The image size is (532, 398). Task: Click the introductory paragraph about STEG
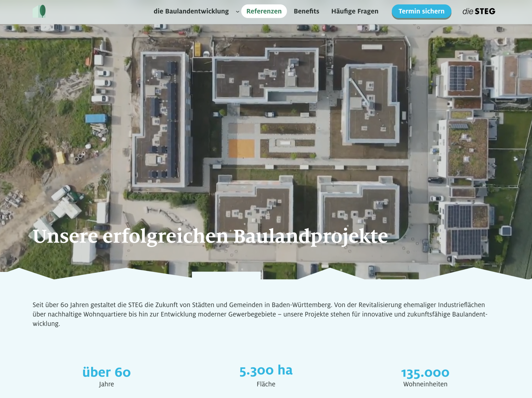point(264,314)
